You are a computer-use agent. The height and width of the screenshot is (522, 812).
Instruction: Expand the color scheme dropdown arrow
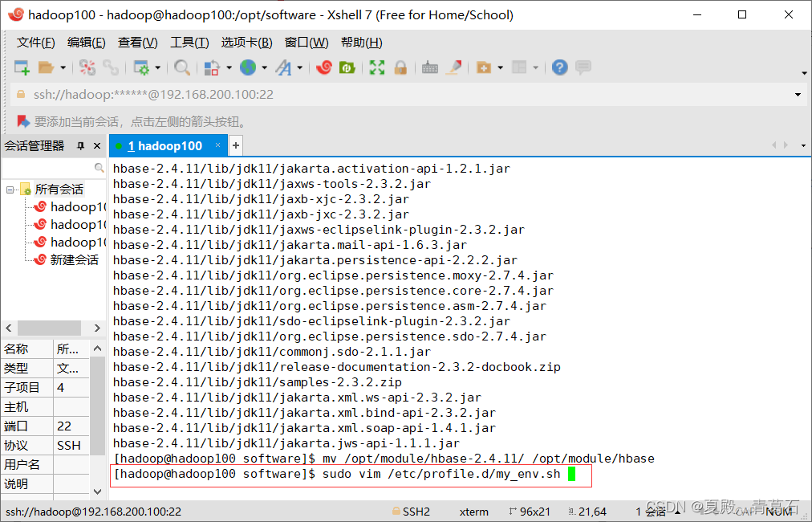[x=229, y=67]
